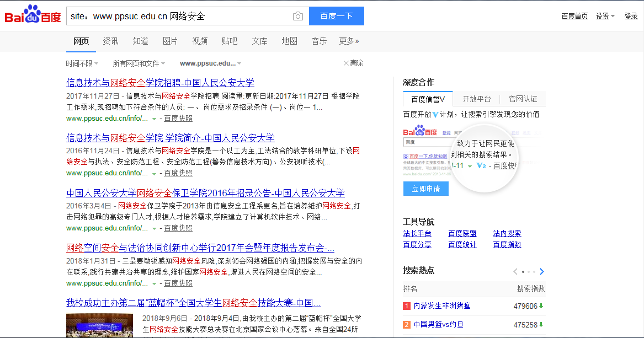Click the Baidu logo
The image size is (644, 338).
coord(33,15)
